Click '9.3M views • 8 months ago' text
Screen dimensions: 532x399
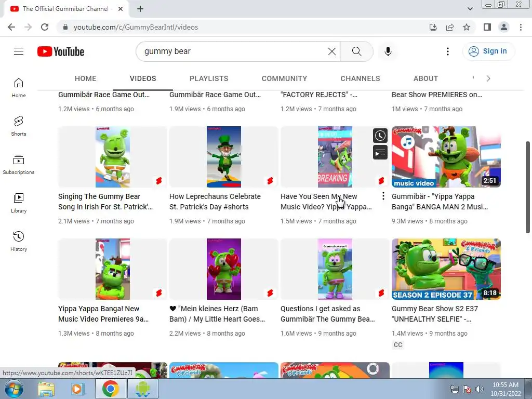[429, 221]
